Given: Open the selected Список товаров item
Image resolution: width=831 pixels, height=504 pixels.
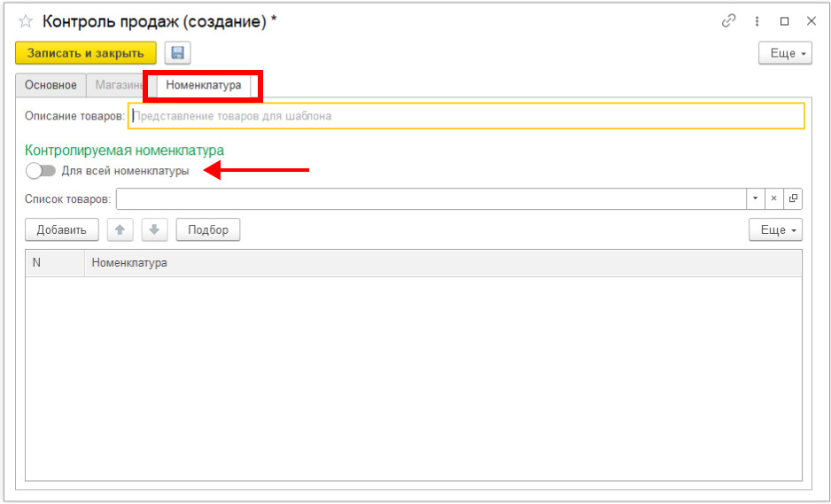Looking at the screenshot, I should pyautogui.click(x=793, y=198).
